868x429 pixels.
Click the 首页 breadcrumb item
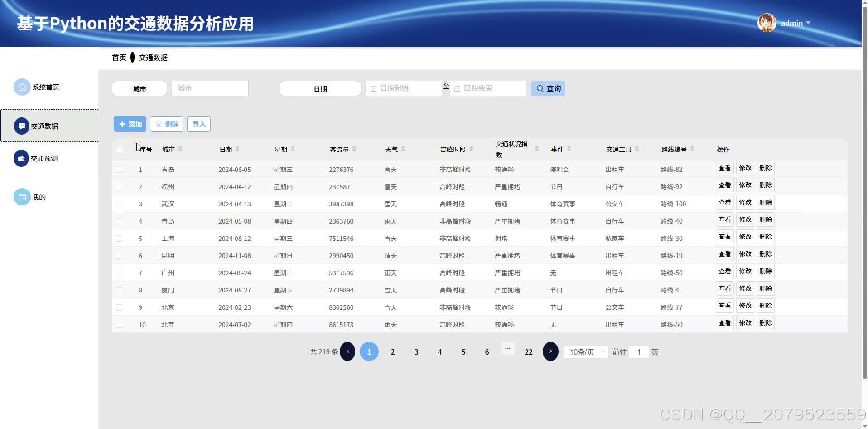[119, 57]
